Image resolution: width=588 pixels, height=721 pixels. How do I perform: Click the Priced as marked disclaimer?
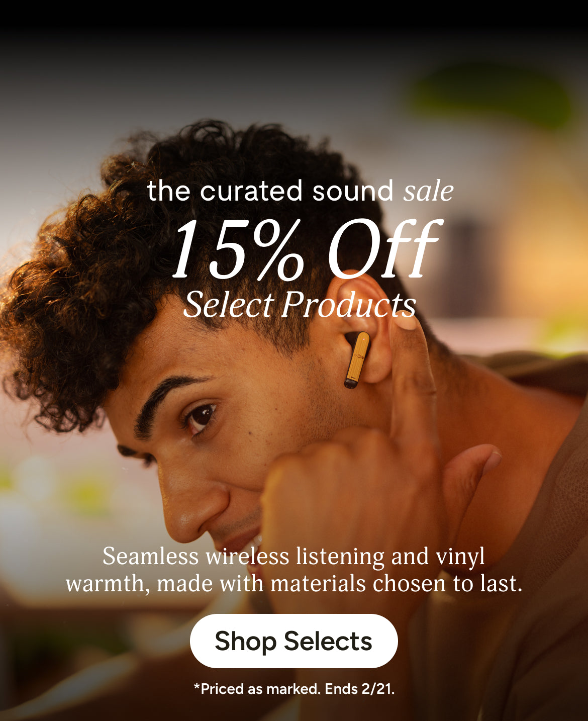click(x=257, y=689)
